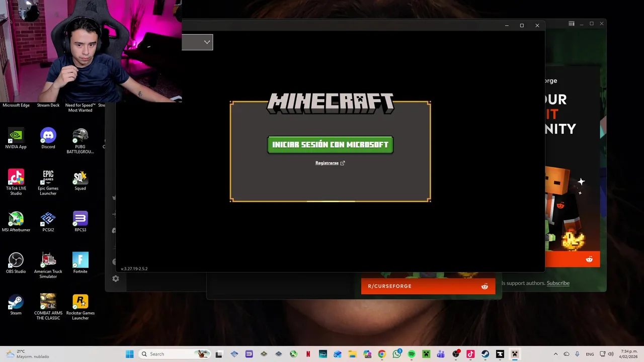Open WhatsApp from the taskbar

pyautogui.click(x=397, y=354)
